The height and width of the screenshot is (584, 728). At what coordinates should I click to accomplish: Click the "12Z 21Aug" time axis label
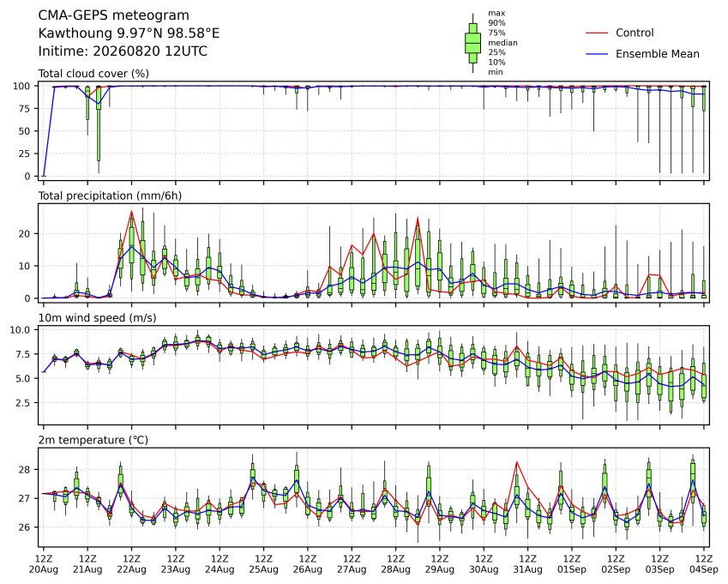pos(87,564)
